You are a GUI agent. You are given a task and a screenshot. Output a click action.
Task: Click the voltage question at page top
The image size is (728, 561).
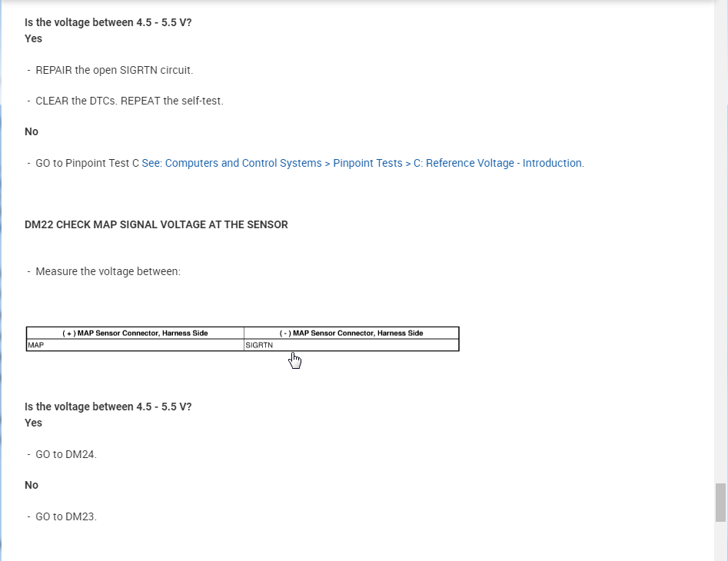click(108, 22)
